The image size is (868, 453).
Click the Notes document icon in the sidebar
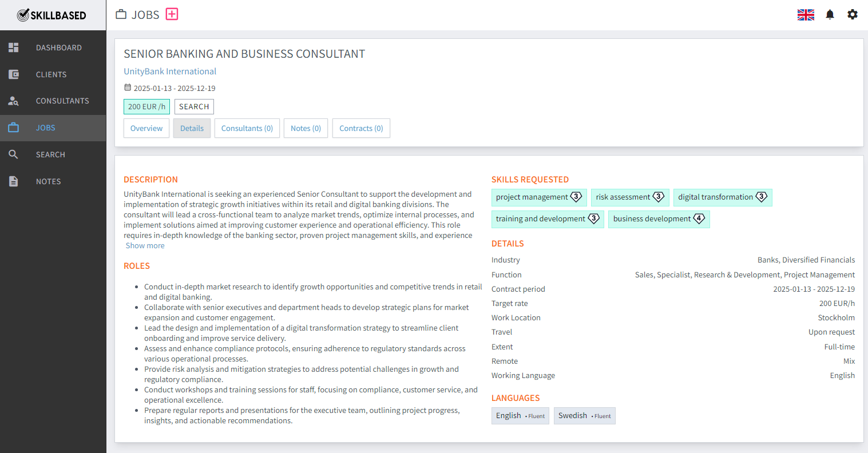pyautogui.click(x=14, y=181)
